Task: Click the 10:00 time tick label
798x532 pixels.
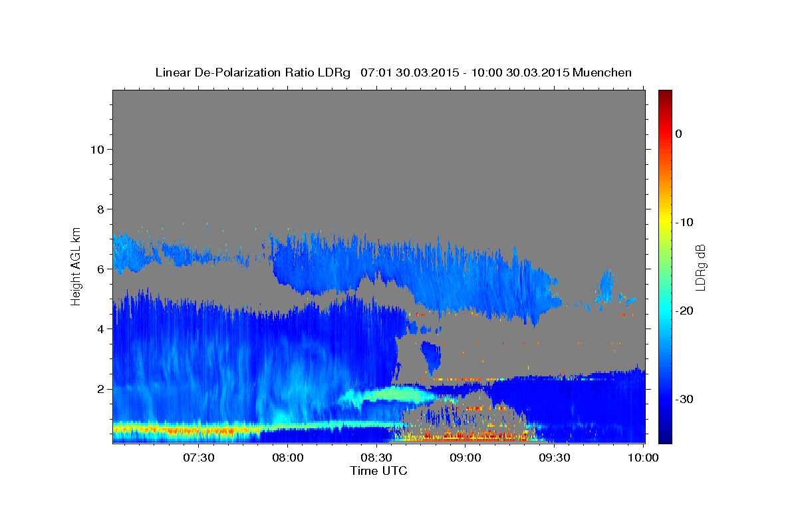Action: 643,458
